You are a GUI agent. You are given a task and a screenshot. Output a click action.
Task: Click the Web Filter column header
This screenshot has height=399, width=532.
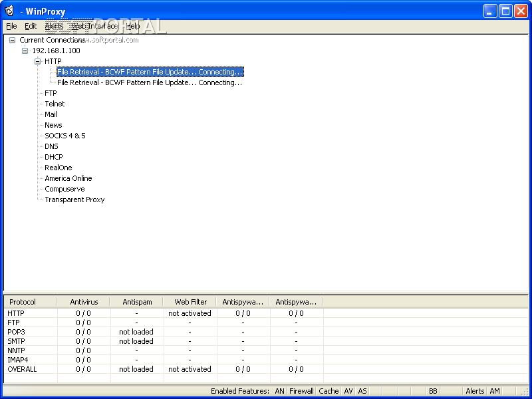(190, 302)
